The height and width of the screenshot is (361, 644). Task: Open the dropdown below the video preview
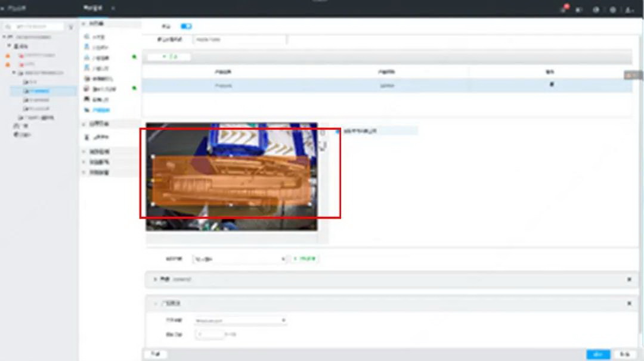pos(240,259)
